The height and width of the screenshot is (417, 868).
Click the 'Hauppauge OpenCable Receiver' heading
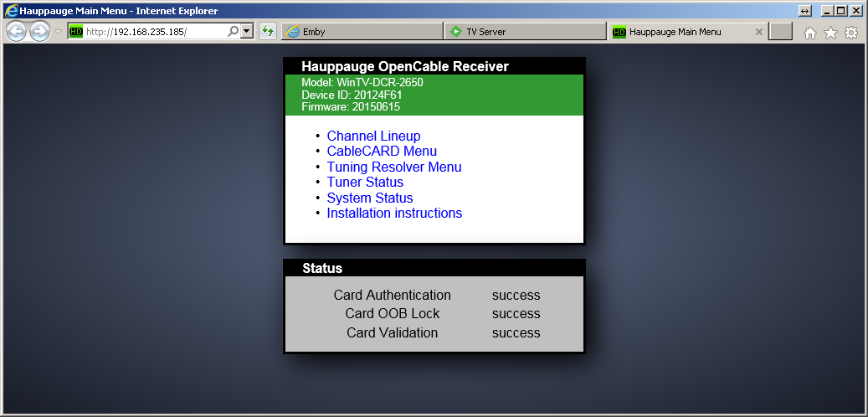pos(404,66)
